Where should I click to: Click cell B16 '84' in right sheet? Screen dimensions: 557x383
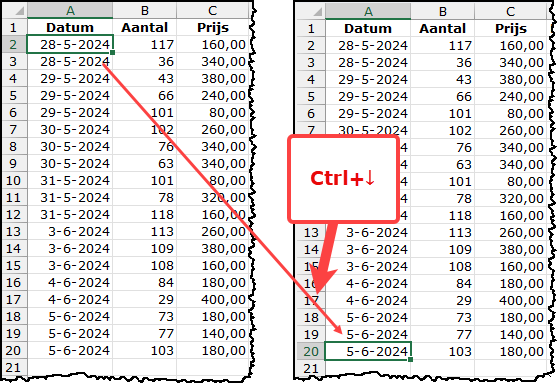click(443, 283)
